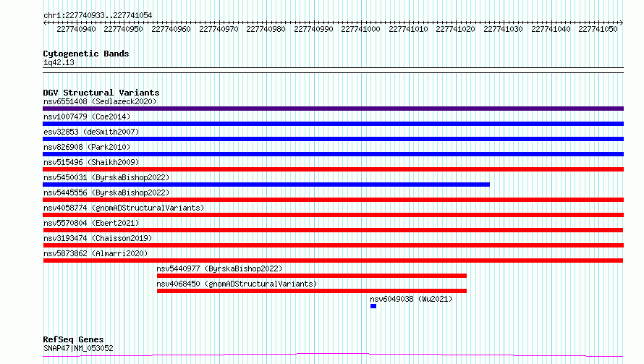Open the nsv1007479 (Coe2014) label

click(87, 117)
